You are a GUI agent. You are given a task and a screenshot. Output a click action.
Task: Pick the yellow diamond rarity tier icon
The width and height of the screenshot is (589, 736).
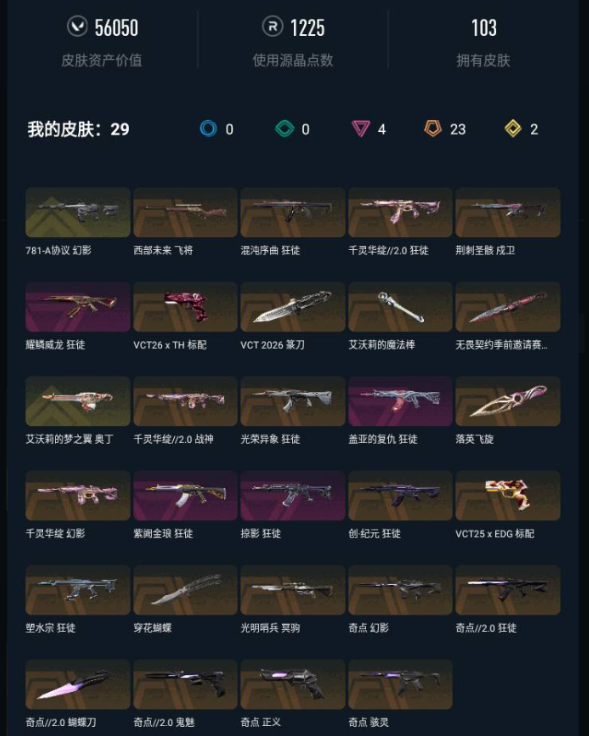point(513,129)
